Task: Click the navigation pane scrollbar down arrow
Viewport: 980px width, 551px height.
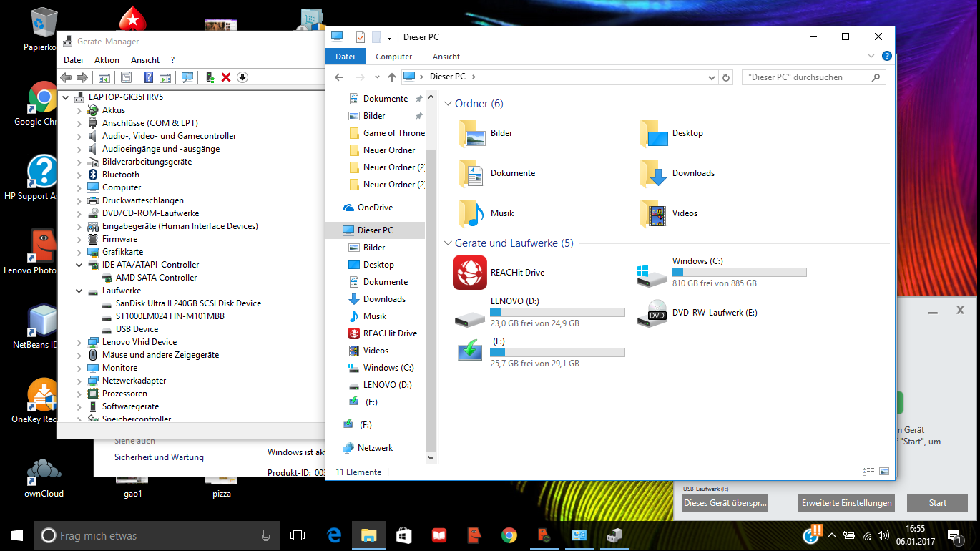Action: pyautogui.click(x=431, y=457)
